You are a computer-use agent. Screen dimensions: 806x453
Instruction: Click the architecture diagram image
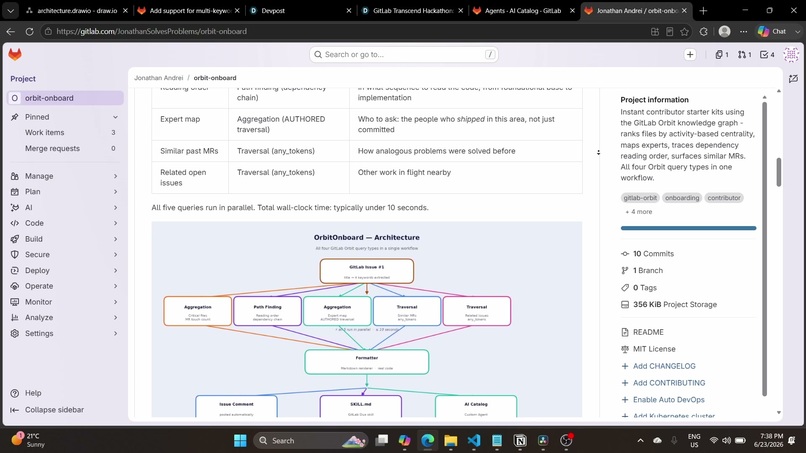(x=367, y=319)
